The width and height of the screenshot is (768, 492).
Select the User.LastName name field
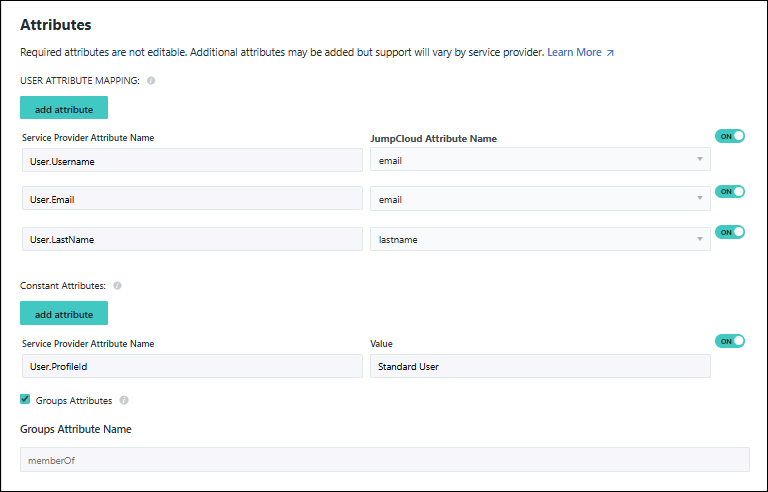[x=192, y=239]
